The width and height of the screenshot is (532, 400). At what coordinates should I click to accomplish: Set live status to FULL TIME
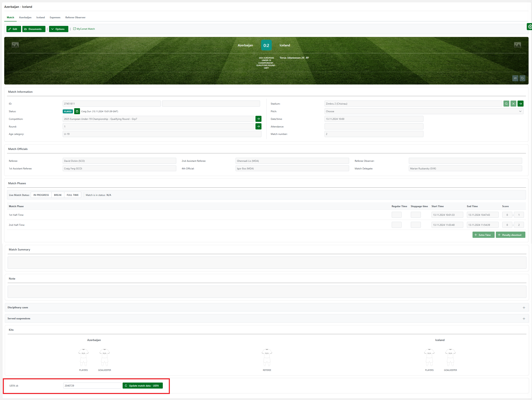click(x=73, y=195)
